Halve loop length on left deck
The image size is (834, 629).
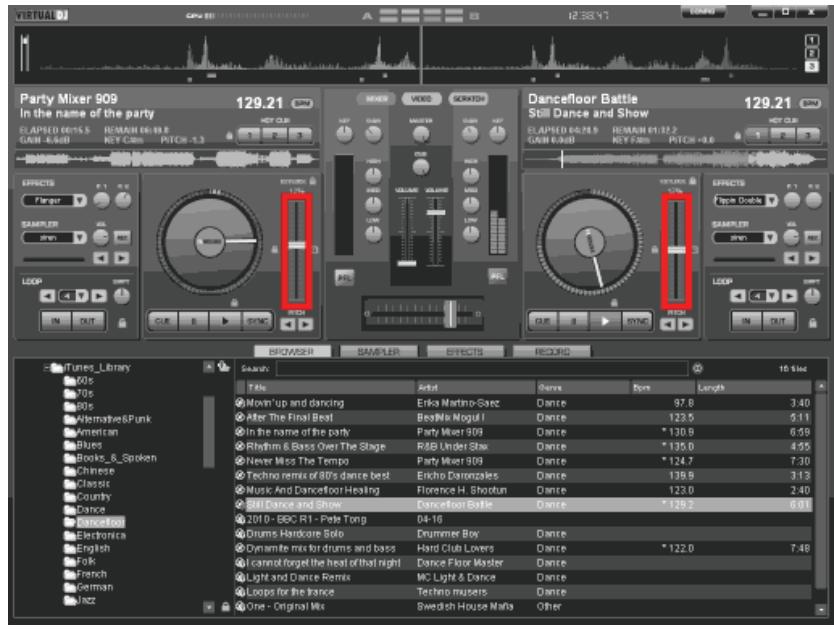(47, 296)
